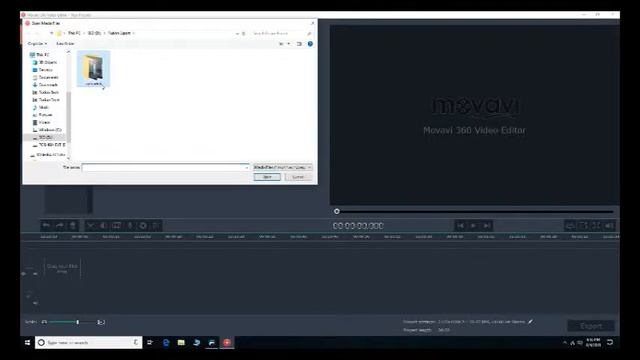This screenshot has height=360, width=640.
Task: Open the media file type filter dropdown
Action: tap(282, 167)
